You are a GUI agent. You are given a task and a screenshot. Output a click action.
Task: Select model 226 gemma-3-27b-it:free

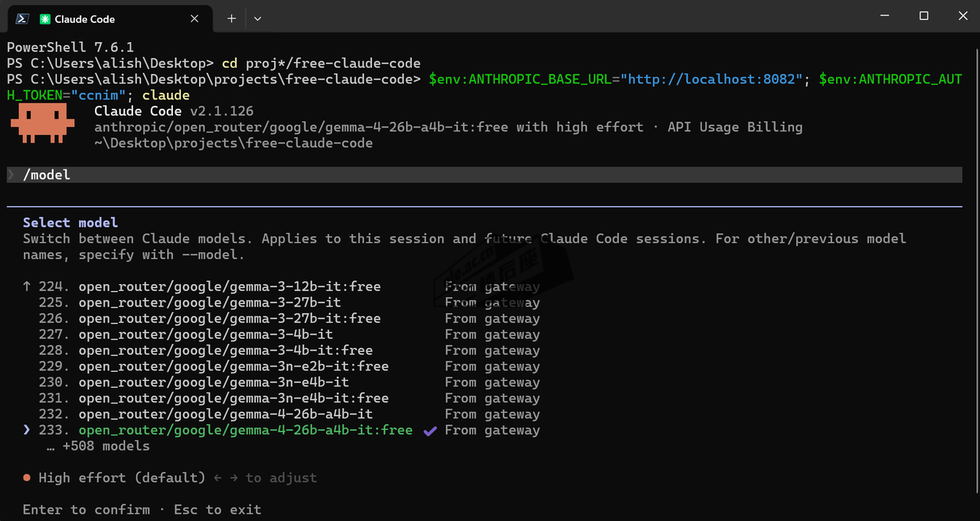coord(230,319)
